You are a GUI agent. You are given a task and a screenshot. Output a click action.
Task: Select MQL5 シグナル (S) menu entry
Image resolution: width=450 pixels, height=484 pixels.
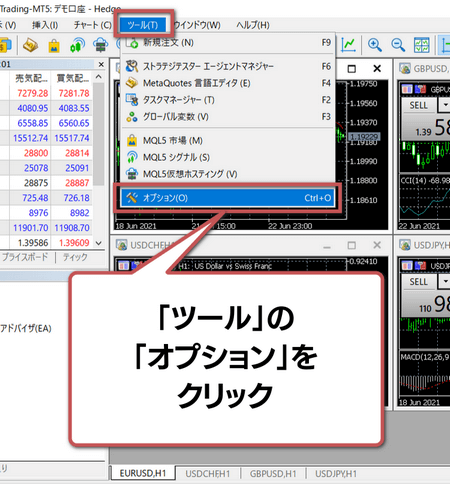pyautogui.click(x=228, y=157)
